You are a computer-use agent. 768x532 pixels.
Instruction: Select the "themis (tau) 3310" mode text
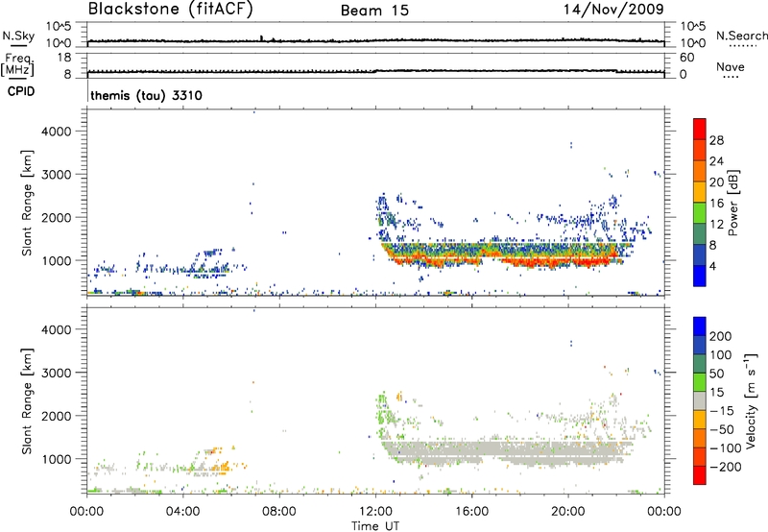[x=147, y=95]
